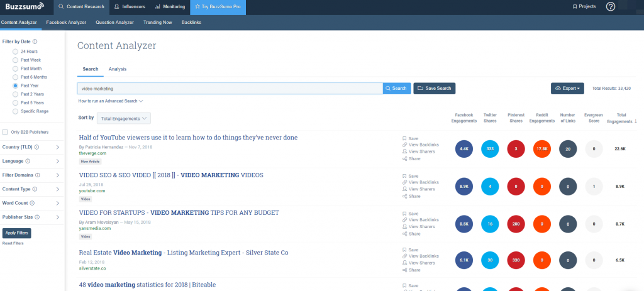
Task: Open the Total Engagements sort dropdown
Action: pyautogui.click(x=123, y=118)
